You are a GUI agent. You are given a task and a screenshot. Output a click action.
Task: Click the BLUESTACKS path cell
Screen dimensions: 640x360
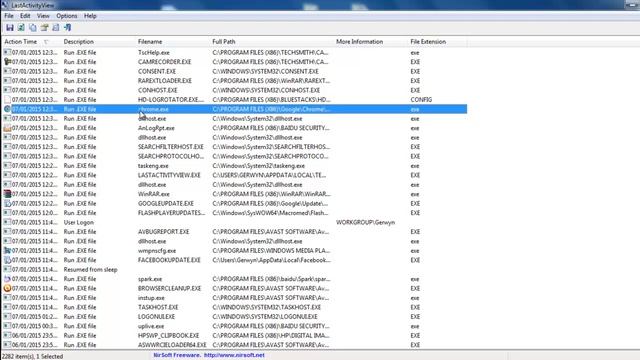271,100
